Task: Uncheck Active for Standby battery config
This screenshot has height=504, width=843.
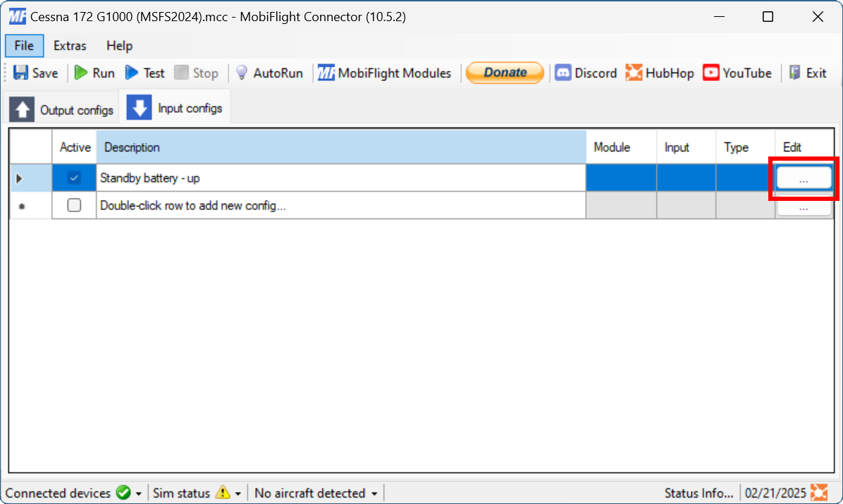Action: (73, 178)
